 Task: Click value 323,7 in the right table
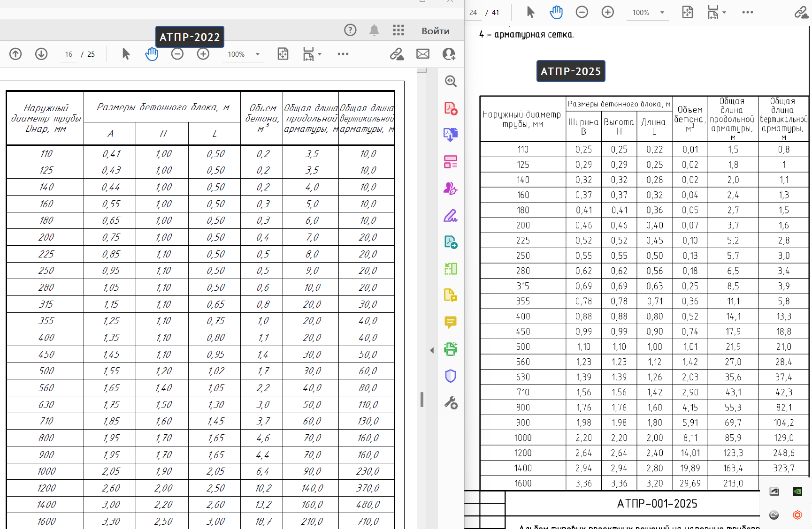(x=784, y=468)
